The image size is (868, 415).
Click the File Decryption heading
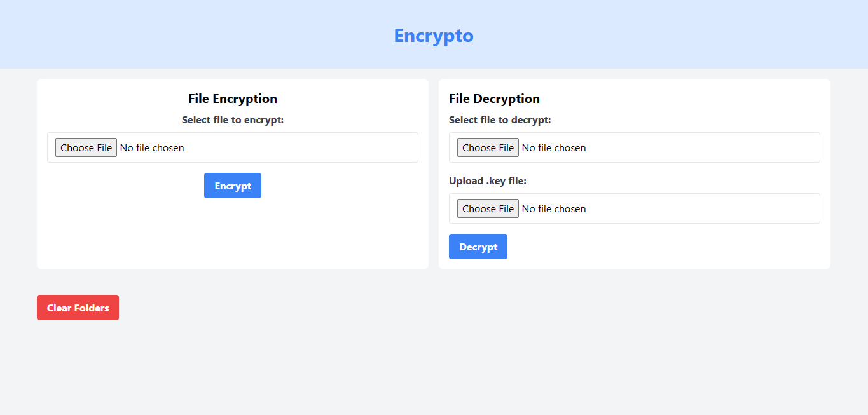pyautogui.click(x=494, y=99)
